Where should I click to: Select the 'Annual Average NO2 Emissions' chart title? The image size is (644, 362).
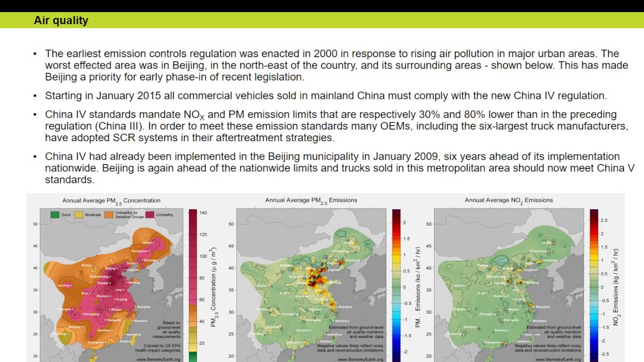tap(509, 200)
